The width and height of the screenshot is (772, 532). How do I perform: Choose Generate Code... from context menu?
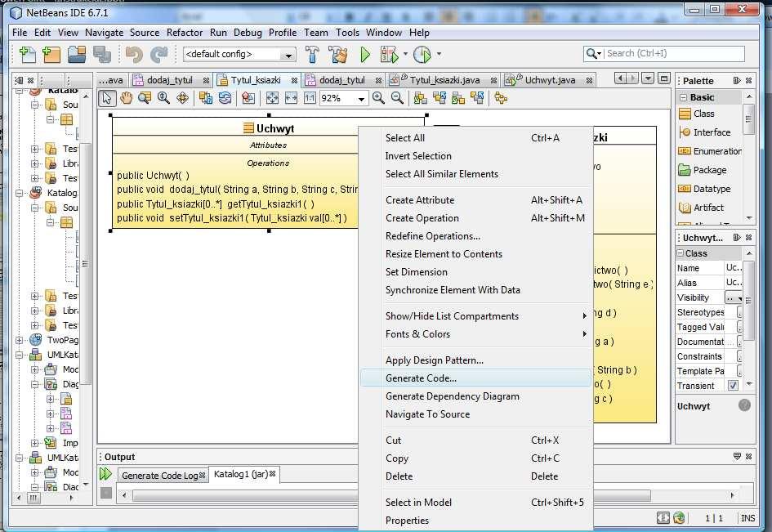click(475, 378)
